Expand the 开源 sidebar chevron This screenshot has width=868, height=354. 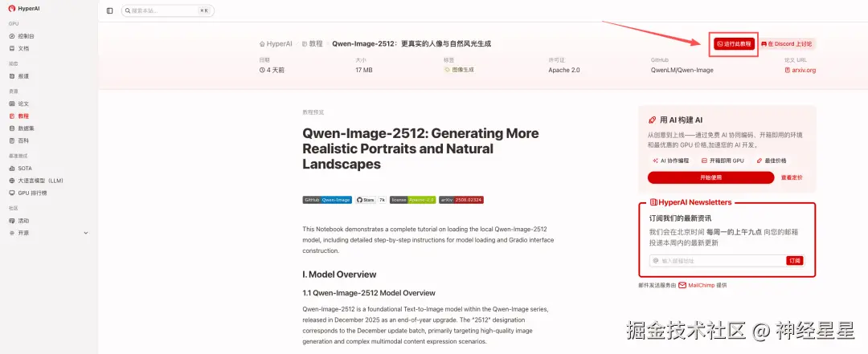[x=86, y=233]
